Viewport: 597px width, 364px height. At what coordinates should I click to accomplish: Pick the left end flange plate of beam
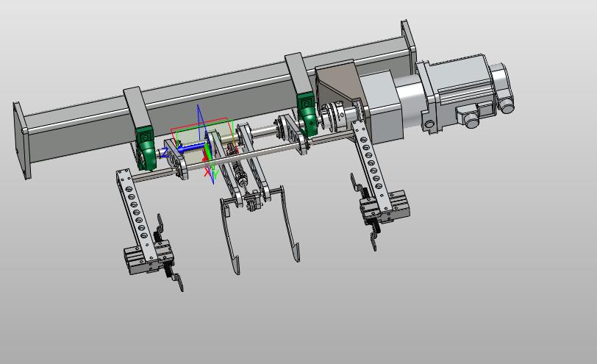21,140
